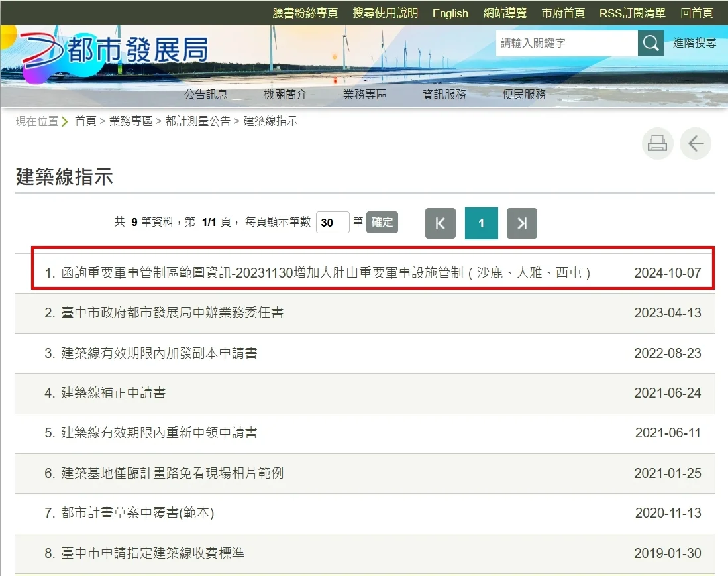
Task: Open 機關簡介 menu
Action: pos(286,94)
